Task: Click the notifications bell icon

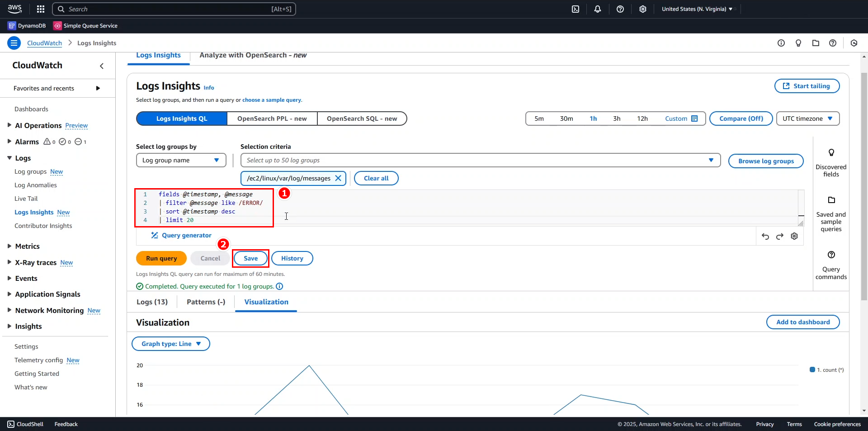Action: click(x=598, y=9)
